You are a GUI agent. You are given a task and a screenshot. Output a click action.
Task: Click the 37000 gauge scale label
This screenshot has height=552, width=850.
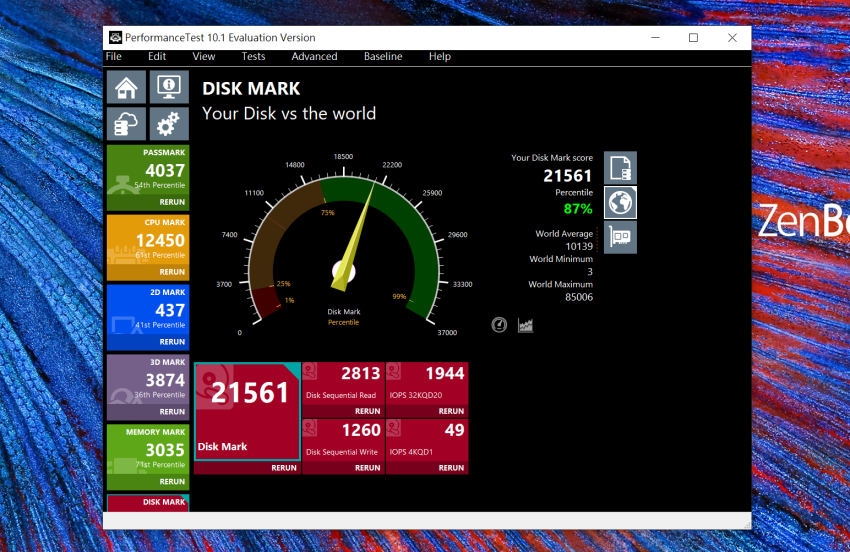click(447, 332)
